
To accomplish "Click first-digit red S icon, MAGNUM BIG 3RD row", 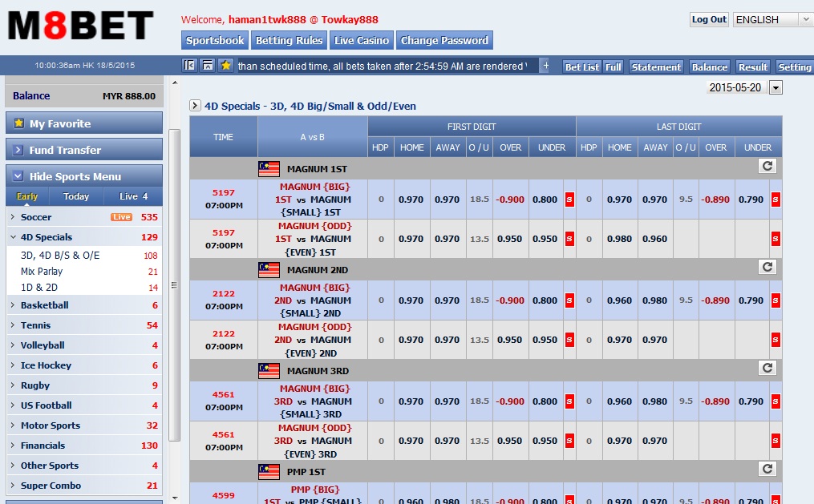I will (569, 401).
